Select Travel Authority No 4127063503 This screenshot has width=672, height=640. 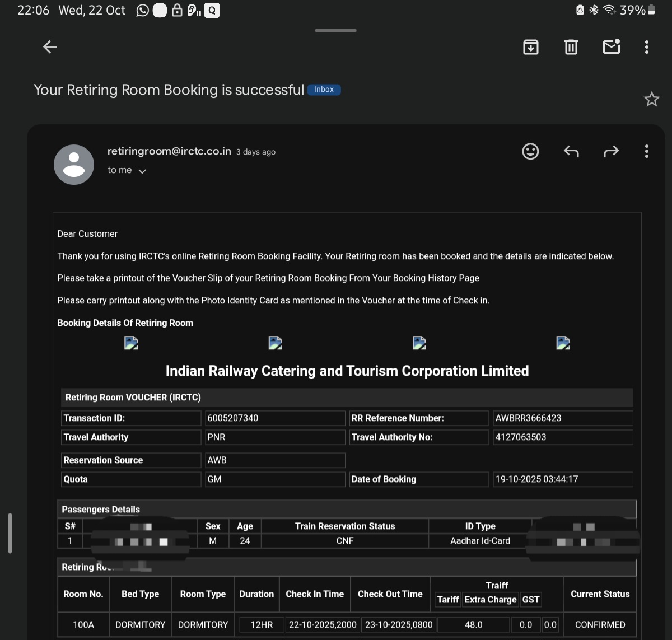point(563,437)
